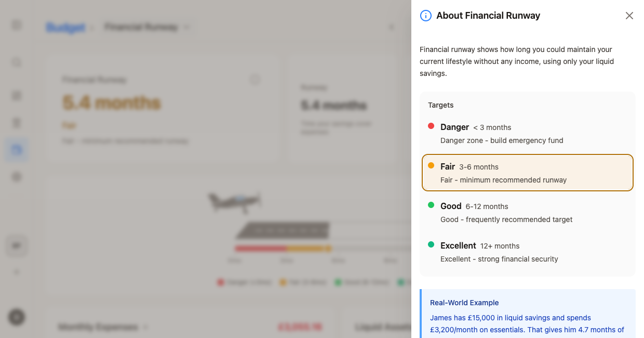Click the green Good status dot
Viewport: 644px width, 338px height.
coord(431,204)
